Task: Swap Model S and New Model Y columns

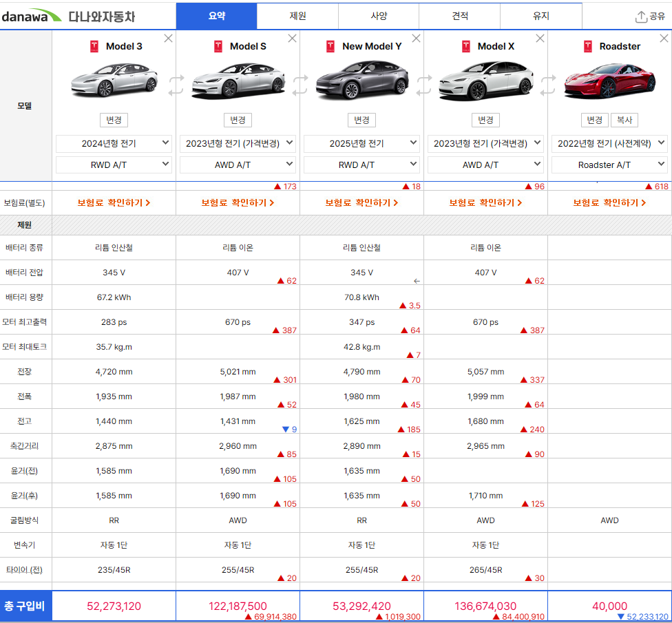Action: [x=300, y=85]
